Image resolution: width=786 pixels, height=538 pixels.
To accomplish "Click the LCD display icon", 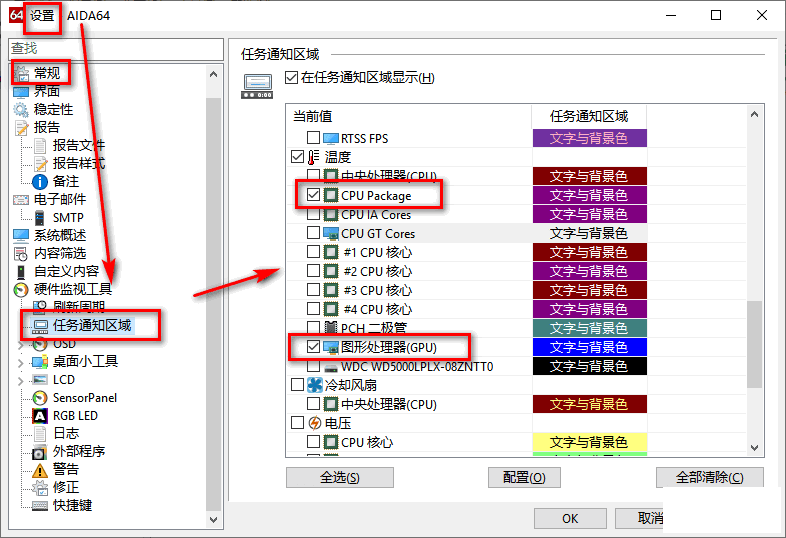I will (x=40, y=380).
